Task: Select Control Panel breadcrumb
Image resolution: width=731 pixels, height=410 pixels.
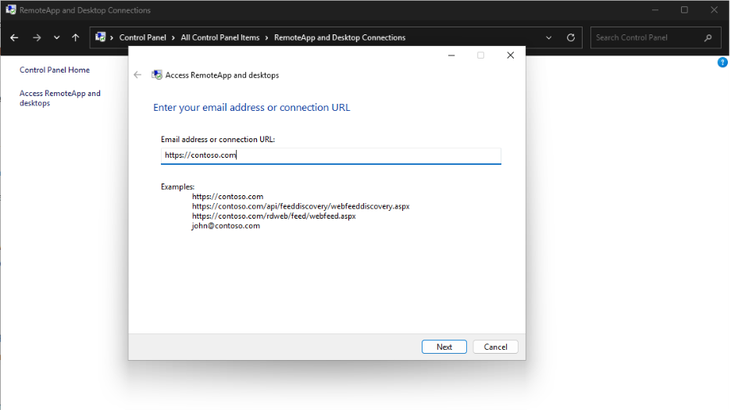Action: pos(142,38)
